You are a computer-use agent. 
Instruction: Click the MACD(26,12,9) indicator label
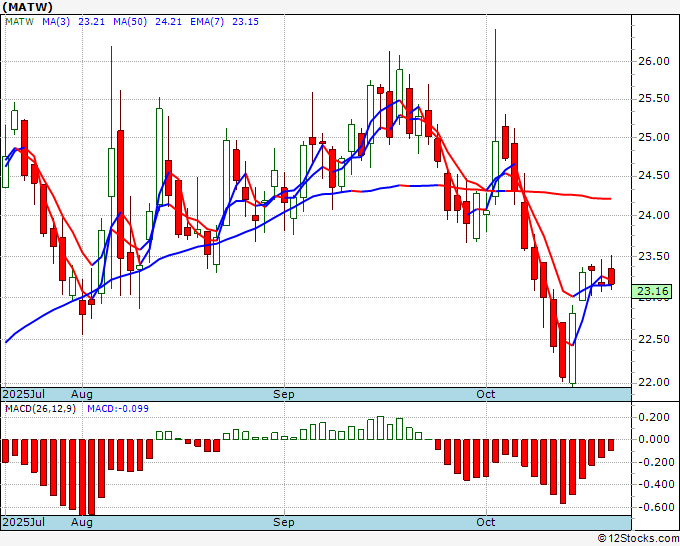click(x=40, y=409)
